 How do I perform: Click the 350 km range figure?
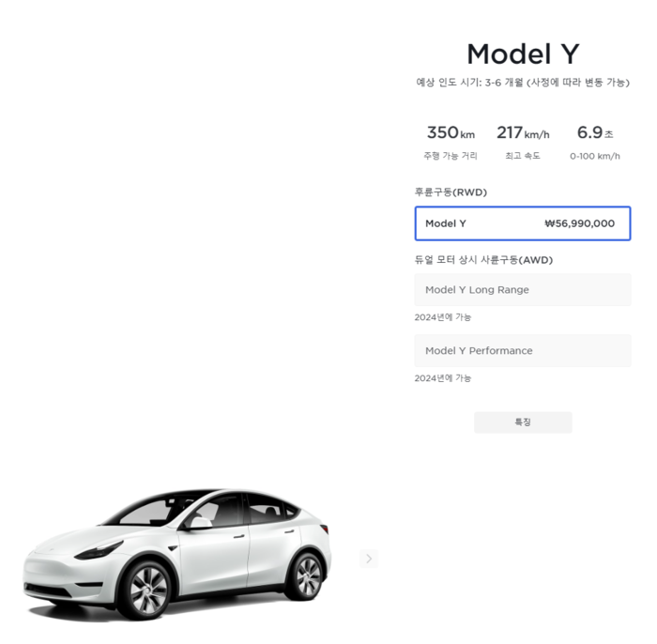point(451,132)
